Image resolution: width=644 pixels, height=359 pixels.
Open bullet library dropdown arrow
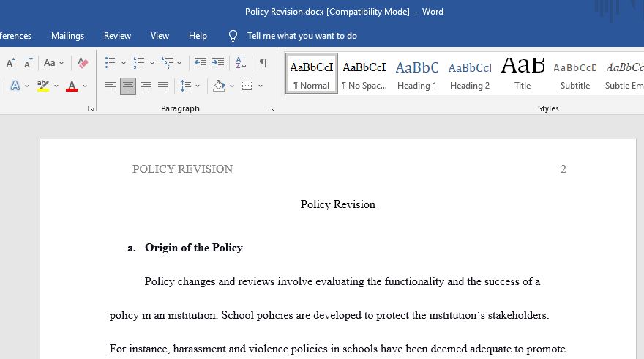pyautogui.click(x=123, y=63)
